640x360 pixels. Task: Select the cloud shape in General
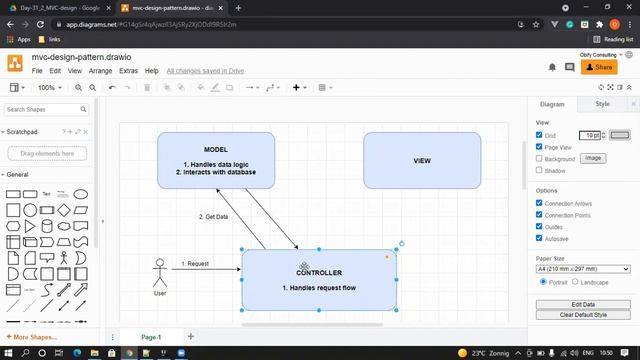(x=64, y=226)
